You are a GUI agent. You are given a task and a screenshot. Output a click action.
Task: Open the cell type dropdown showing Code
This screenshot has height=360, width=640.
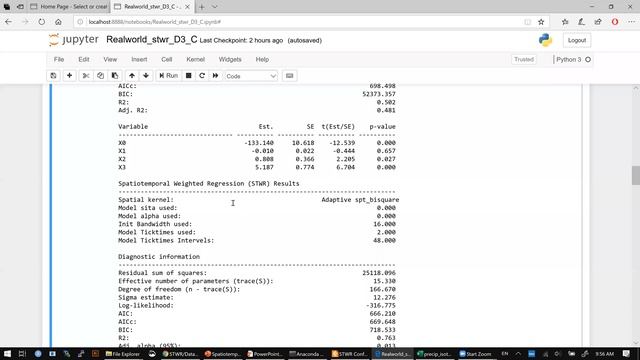pyautogui.click(x=251, y=76)
